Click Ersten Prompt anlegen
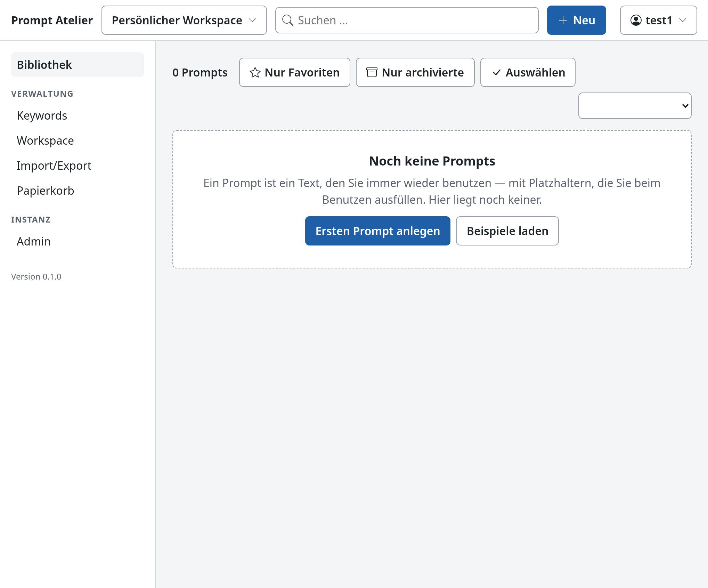The height and width of the screenshot is (588, 708). click(377, 231)
